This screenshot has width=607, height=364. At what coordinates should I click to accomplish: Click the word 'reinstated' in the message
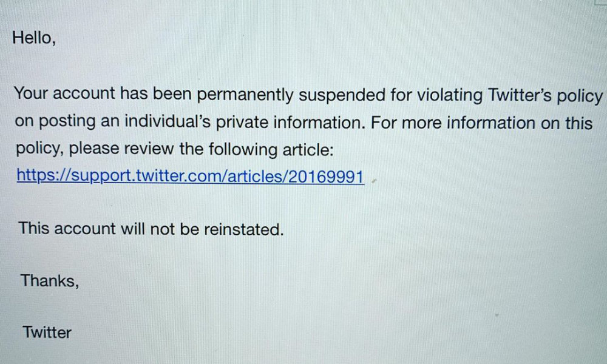click(x=242, y=229)
